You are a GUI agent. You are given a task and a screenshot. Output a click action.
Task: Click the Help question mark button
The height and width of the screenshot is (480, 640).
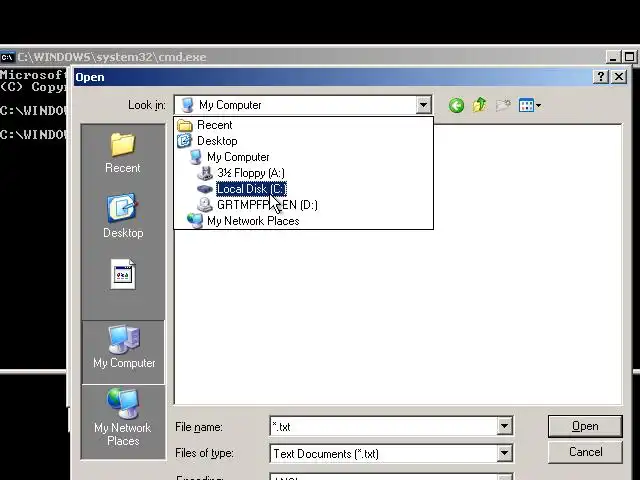(x=601, y=77)
